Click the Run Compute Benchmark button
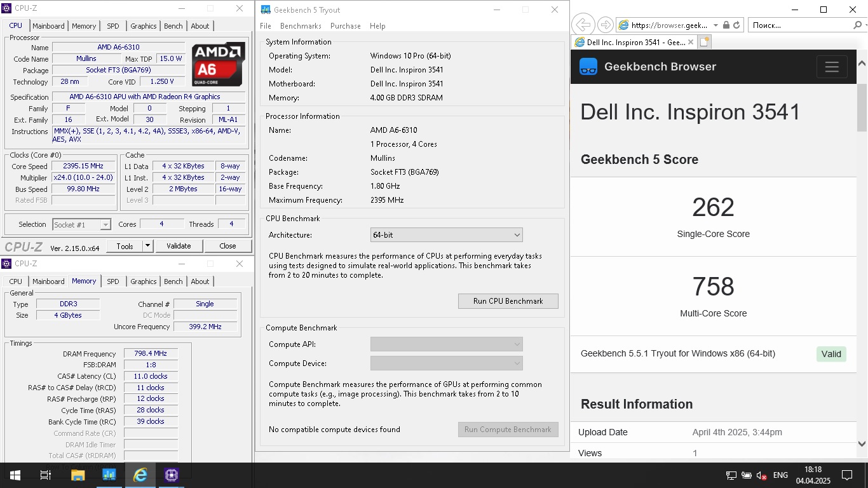Image resolution: width=868 pixels, height=488 pixels. click(508, 430)
